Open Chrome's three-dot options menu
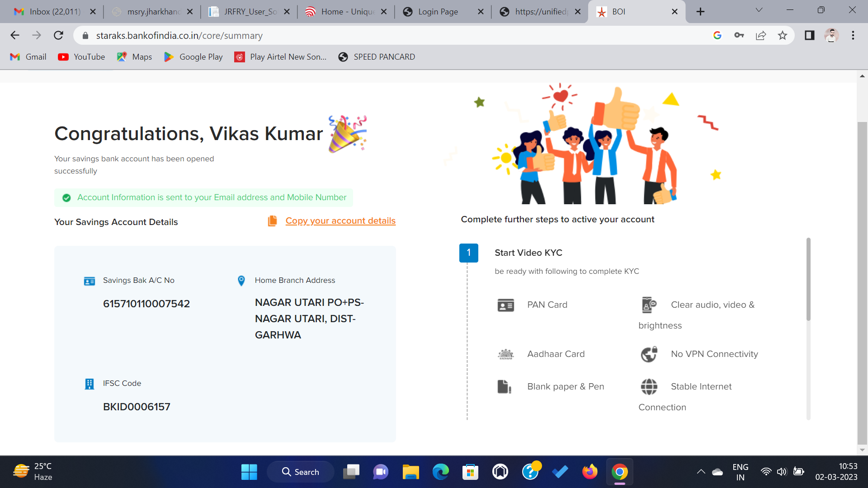 (x=853, y=35)
